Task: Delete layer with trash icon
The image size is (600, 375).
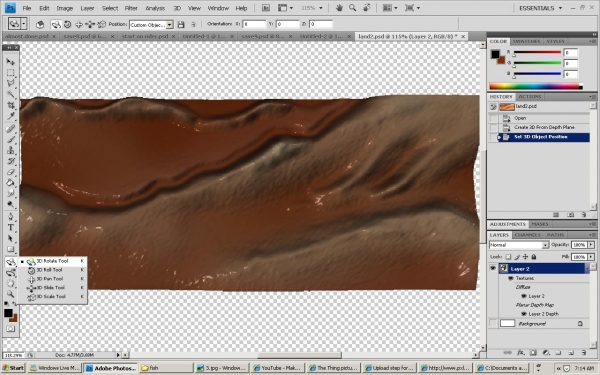Action: point(583,352)
